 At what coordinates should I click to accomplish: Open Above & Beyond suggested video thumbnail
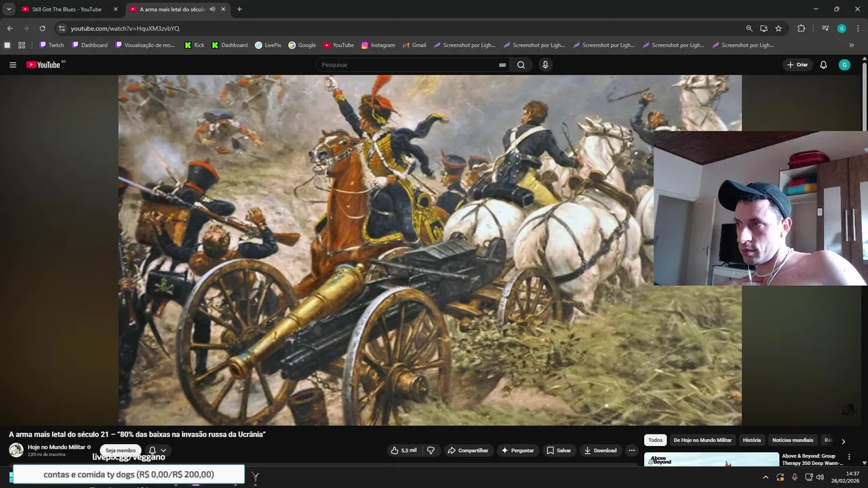[x=711, y=460]
